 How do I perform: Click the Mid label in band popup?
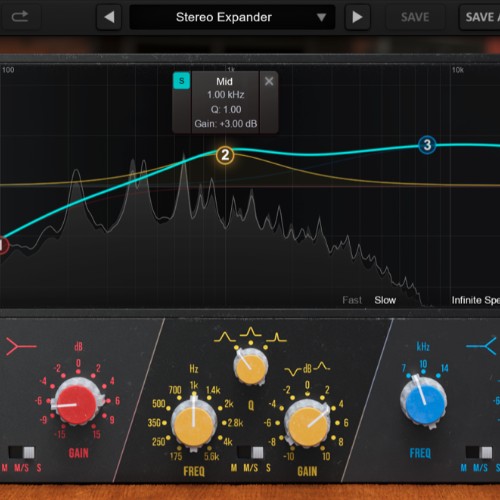(224, 81)
